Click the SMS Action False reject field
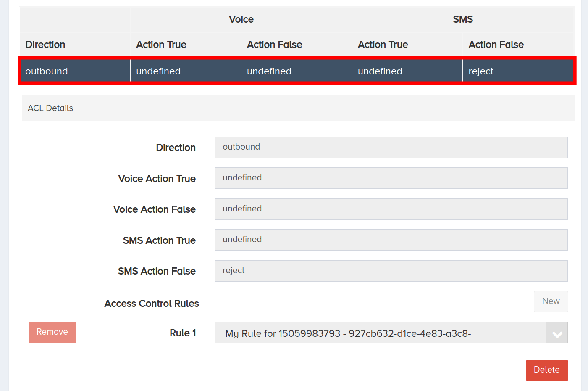588x391 pixels. [x=391, y=271]
